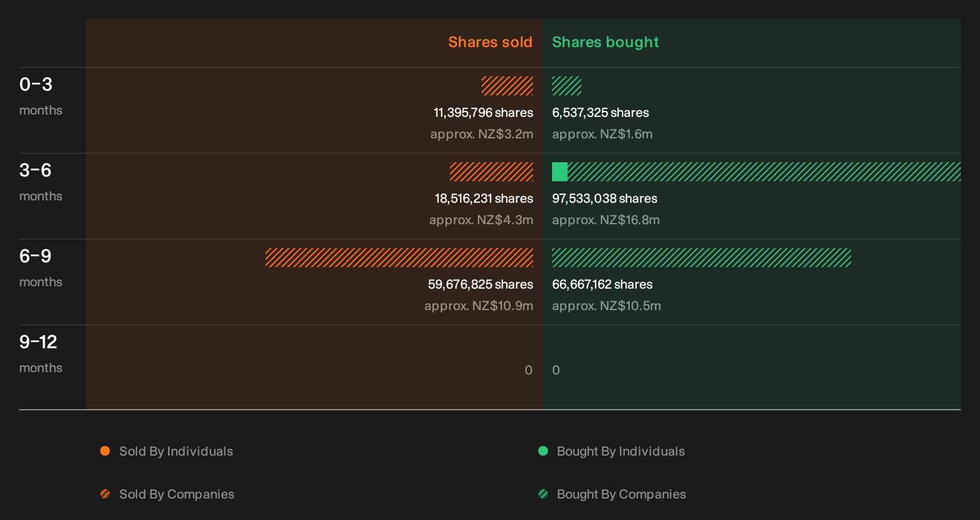Click the 3-6 months row label
980x520 pixels.
pyautogui.click(x=41, y=181)
